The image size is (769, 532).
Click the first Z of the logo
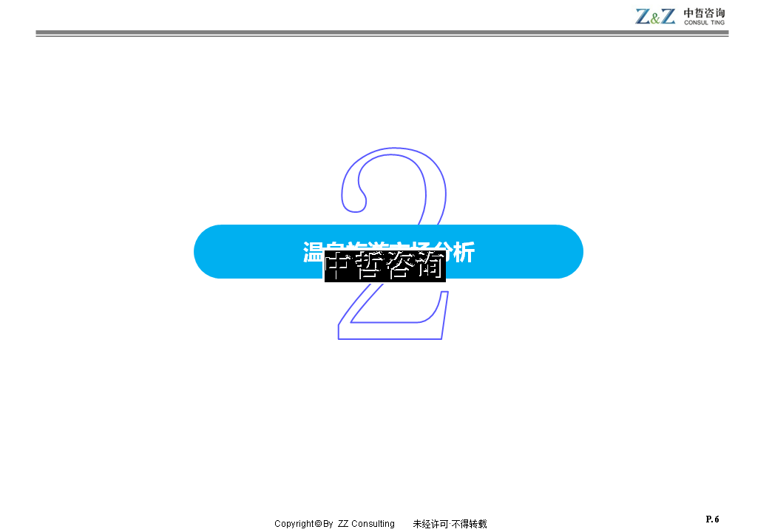click(x=643, y=16)
